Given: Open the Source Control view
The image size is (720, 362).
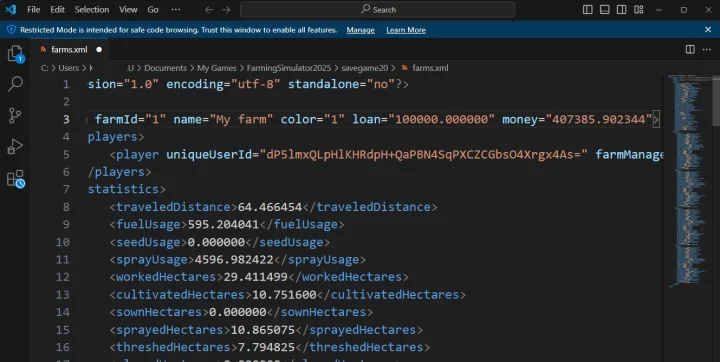Looking at the screenshot, I should [15, 115].
